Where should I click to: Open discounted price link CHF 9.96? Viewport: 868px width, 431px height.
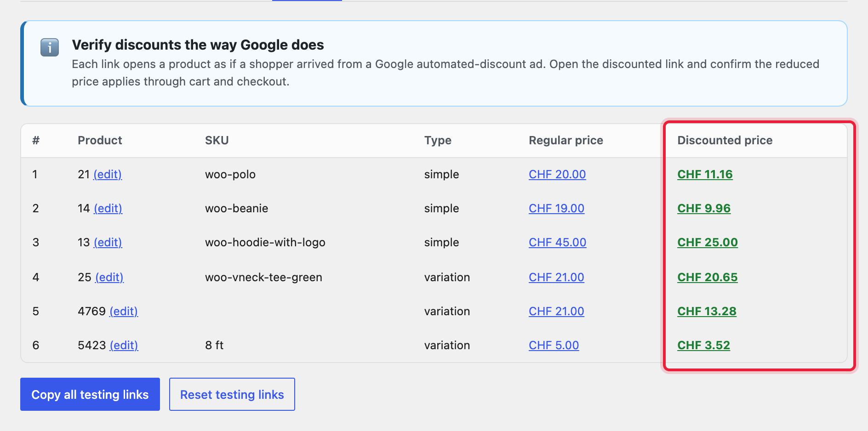704,209
